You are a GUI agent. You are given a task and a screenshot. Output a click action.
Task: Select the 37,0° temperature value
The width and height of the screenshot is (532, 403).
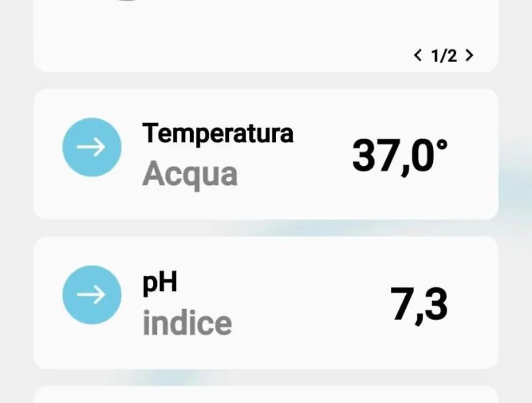(x=399, y=156)
